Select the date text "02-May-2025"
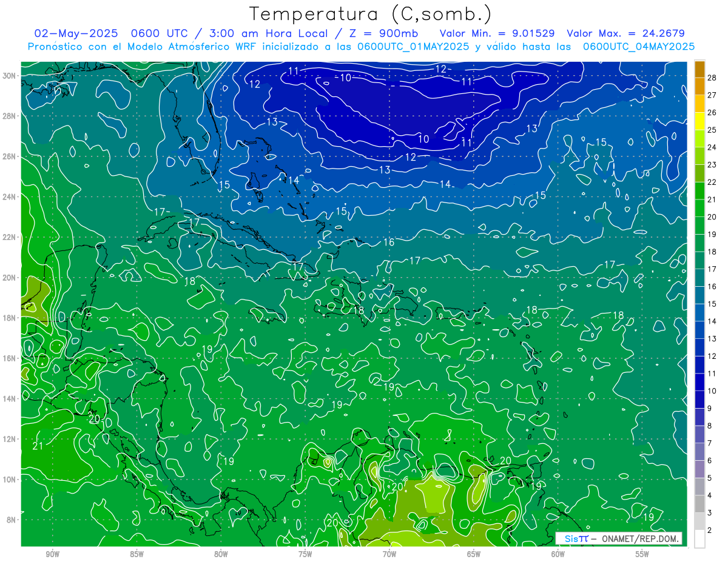Viewport: 728px width, 562px height. point(77,33)
